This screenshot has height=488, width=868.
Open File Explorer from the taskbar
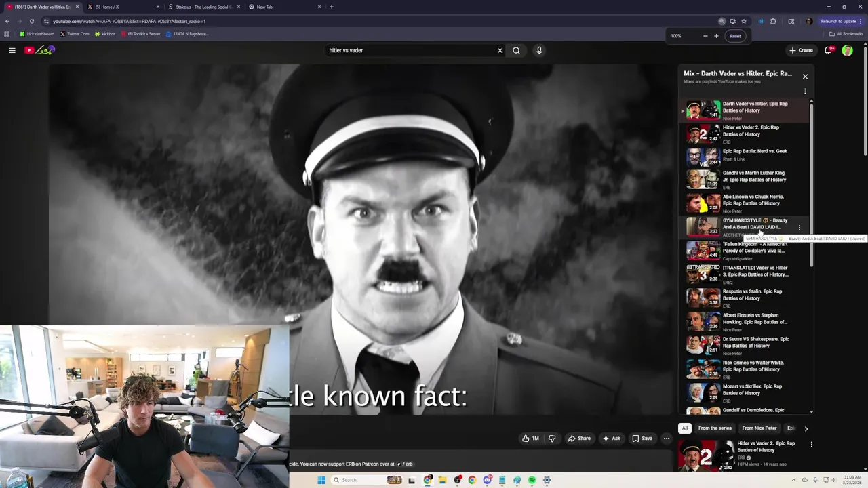pos(442,480)
